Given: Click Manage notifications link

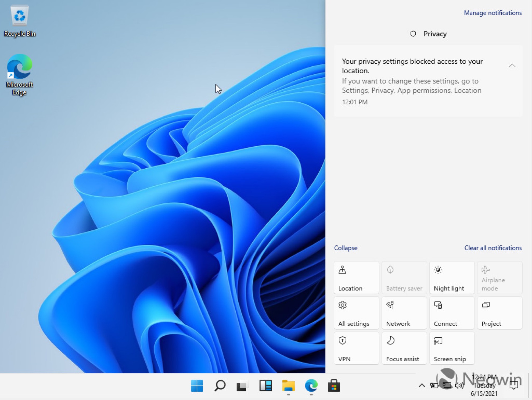Looking at the screenshot, I should pyautogui.click(x=493, y=13).
